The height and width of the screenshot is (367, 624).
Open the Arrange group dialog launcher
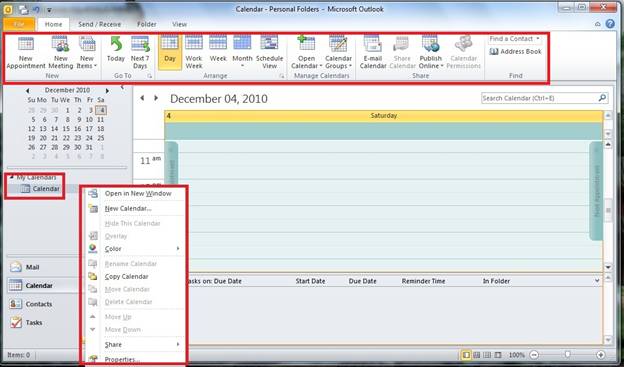(x=282, y=76)
